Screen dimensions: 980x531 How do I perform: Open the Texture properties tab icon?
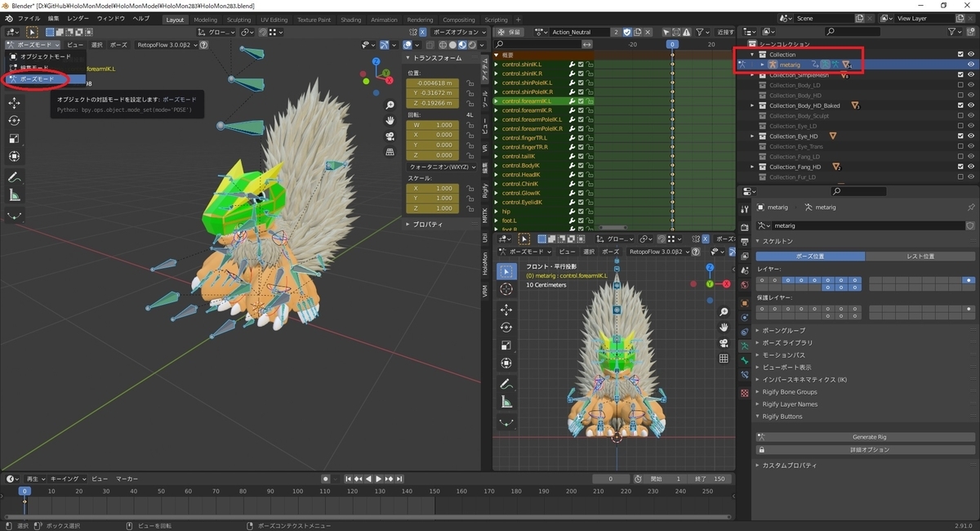pos(744,393)
